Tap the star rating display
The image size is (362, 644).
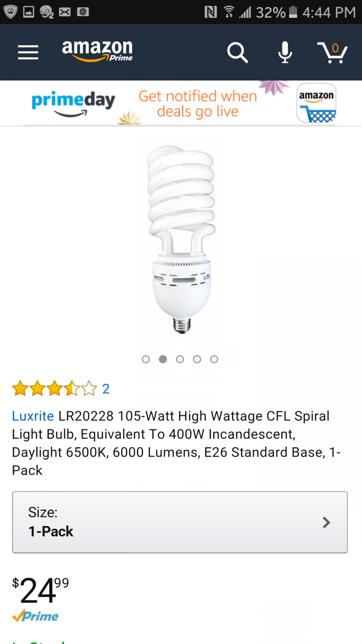(55, 389)
